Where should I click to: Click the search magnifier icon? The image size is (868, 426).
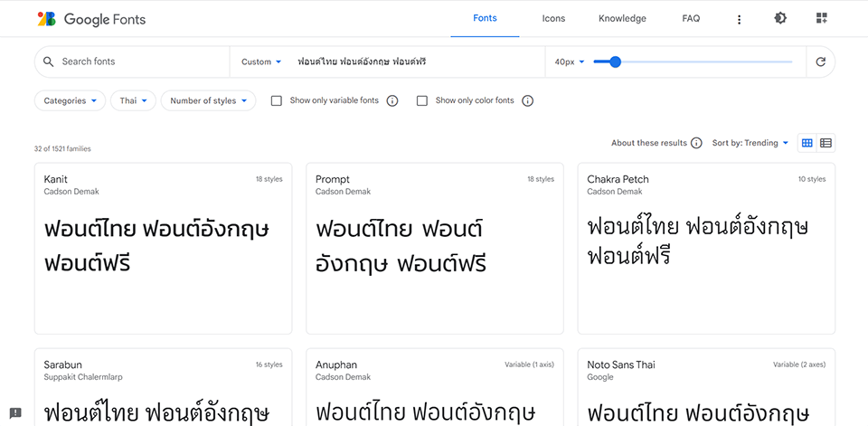tap(49, 62)
